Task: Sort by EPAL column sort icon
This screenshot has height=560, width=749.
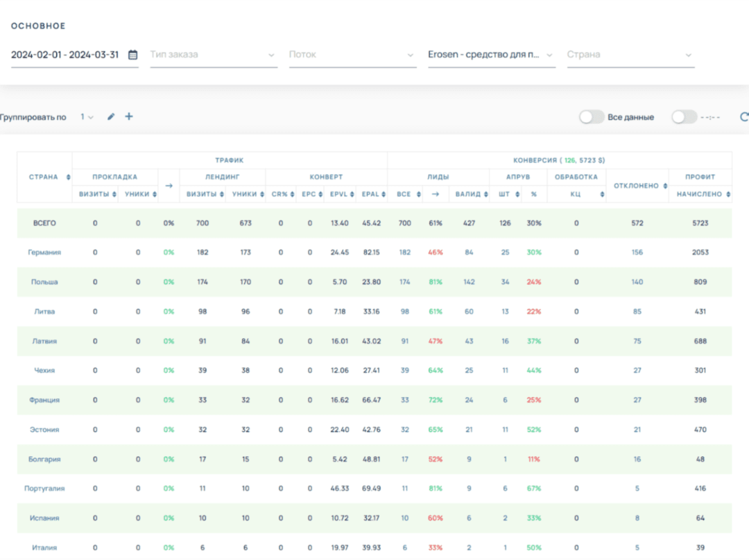Action: click(384, 195)
